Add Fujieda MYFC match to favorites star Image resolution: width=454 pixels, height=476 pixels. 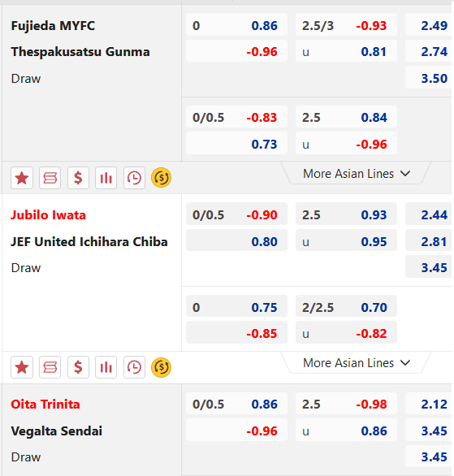tap(22, 178)
